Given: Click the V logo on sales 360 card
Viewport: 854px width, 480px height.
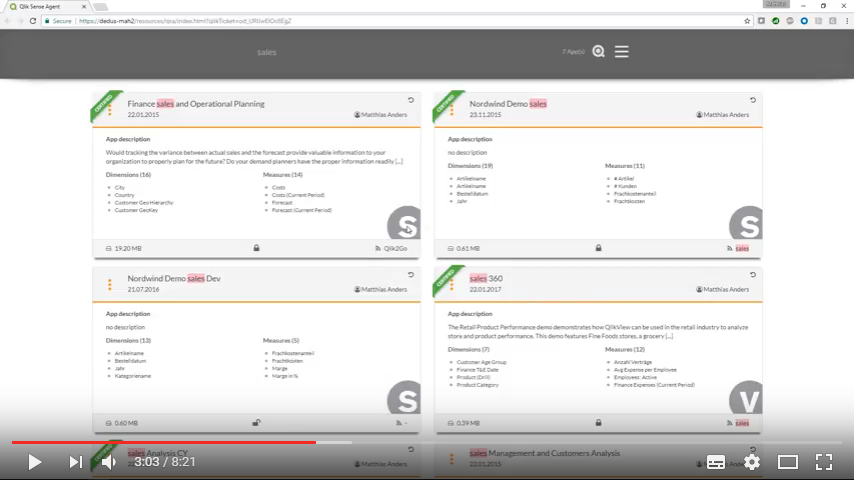Looking at the screenshot, I should pos(746,397).
